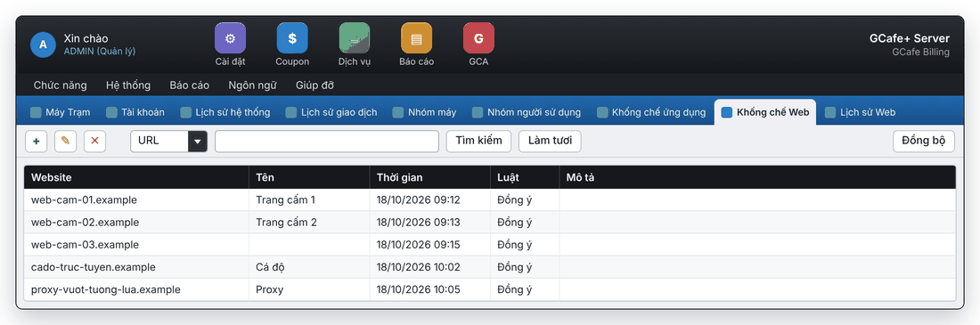Switch to the Lịch sử Web tab
Screen dimensions: 980x325
coord(860,112)
